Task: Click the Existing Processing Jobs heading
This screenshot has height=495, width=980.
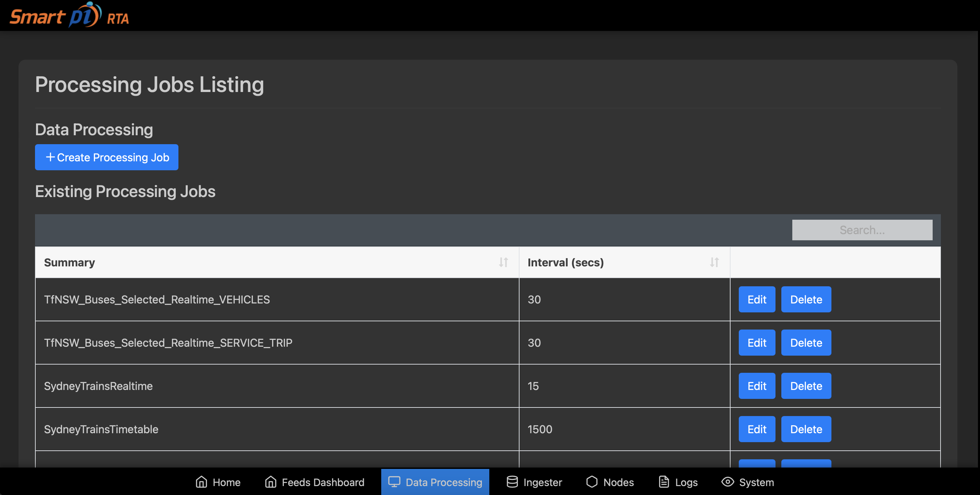Action: click(x=125, y=192)
